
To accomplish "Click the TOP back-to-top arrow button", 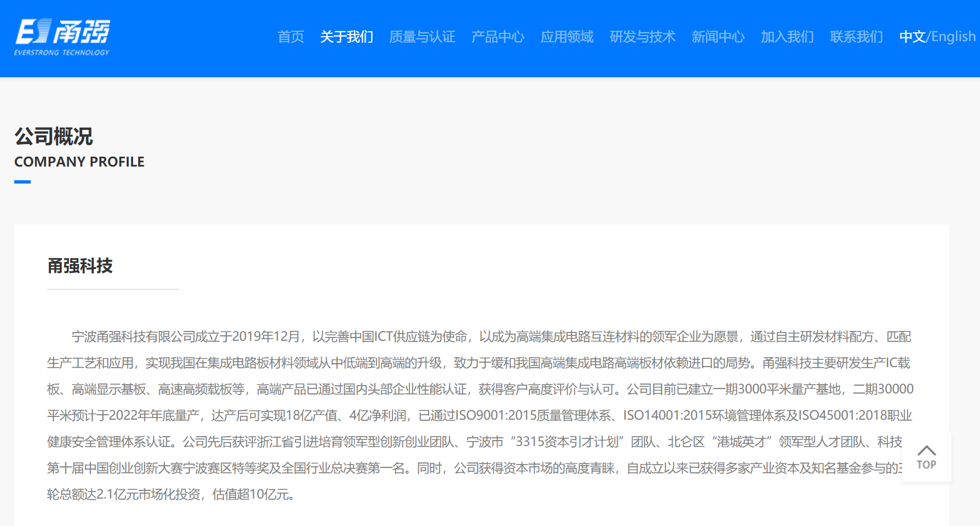I will (x=926, y=457).
